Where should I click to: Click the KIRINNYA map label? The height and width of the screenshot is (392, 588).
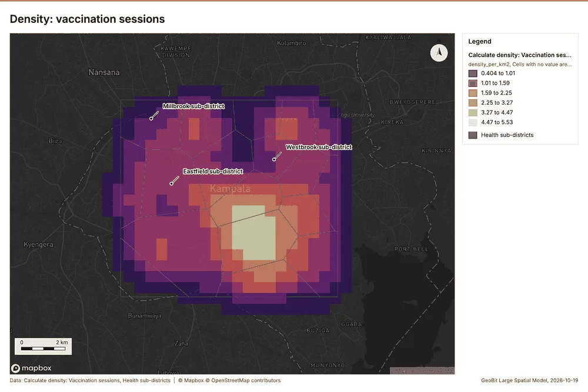tap(436, 150)
